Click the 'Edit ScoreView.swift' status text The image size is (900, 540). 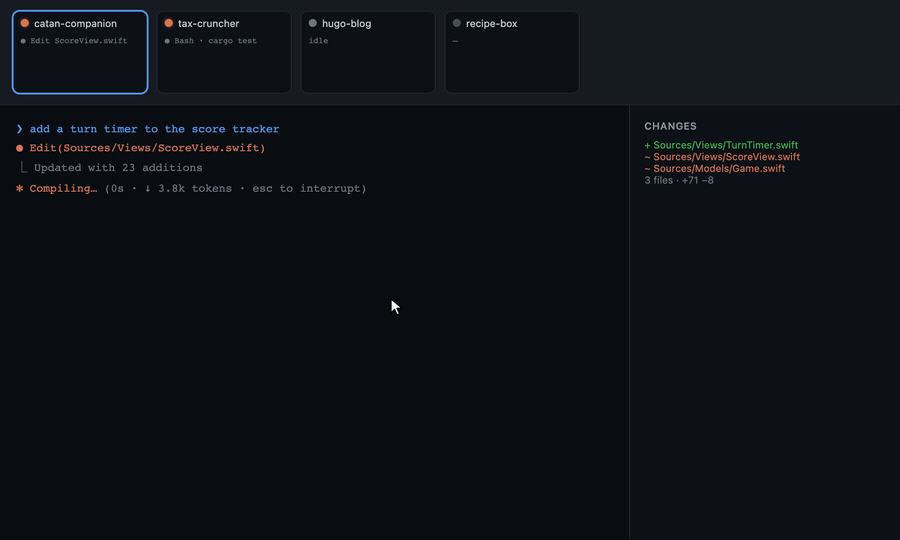point(79,41)
